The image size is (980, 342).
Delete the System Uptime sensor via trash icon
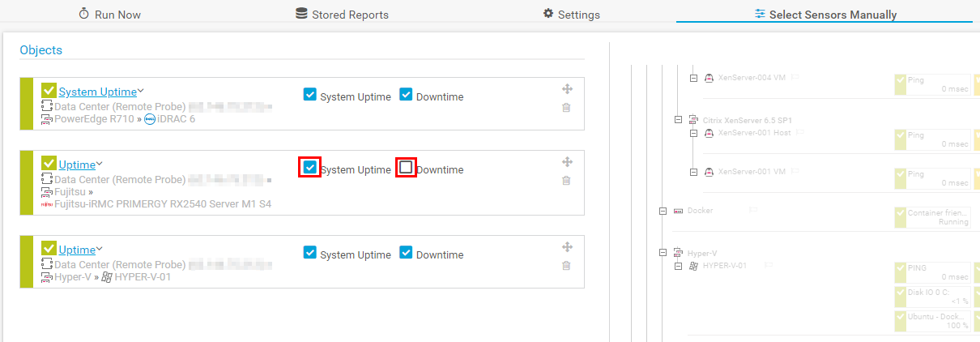[567, 108]
